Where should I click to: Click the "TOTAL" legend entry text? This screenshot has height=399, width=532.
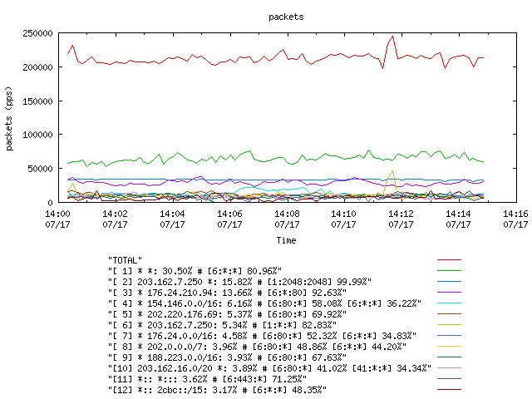[x=125, y=260]
